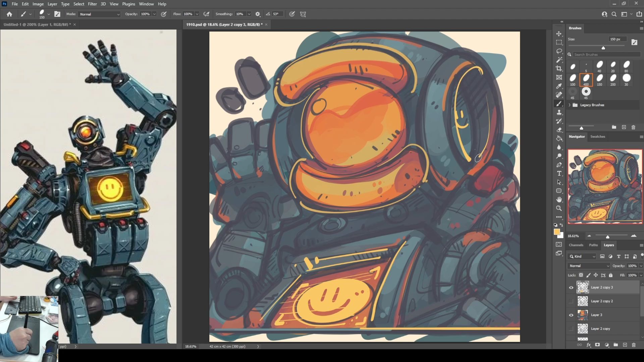Image resolution: width=644 pixels, height=362 pixels.
Task: Open the brush Mode dropdown
Action: coord(100,14)
